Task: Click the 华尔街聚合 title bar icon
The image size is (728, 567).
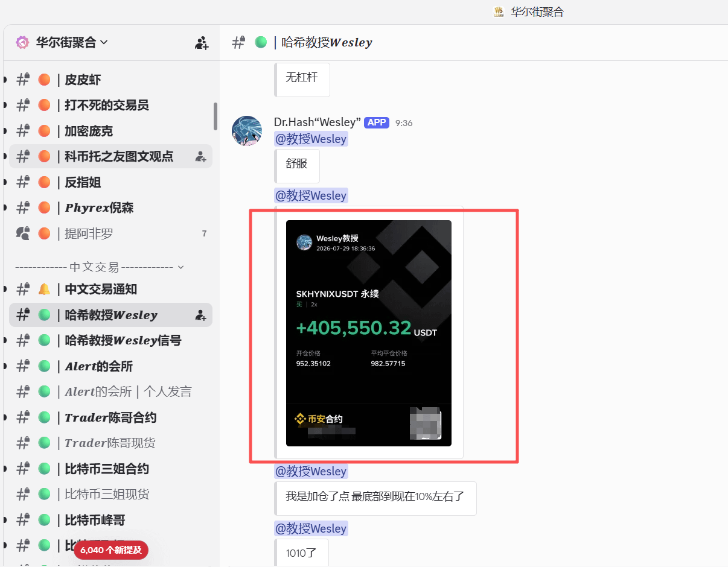Action: coord(499,11)
